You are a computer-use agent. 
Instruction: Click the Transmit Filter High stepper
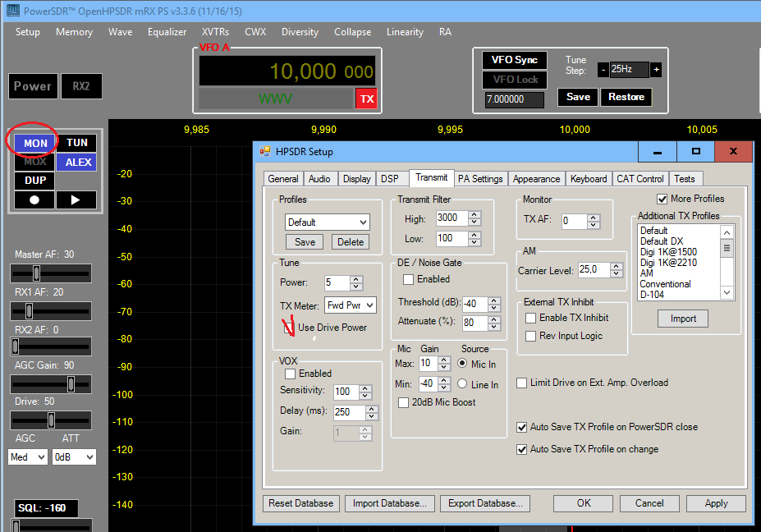474,218
